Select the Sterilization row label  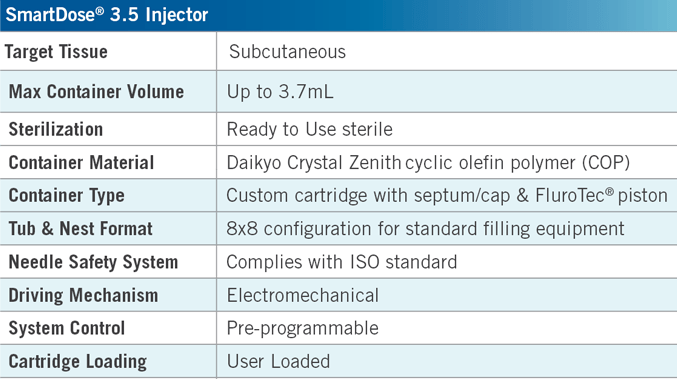pos(56,129)
